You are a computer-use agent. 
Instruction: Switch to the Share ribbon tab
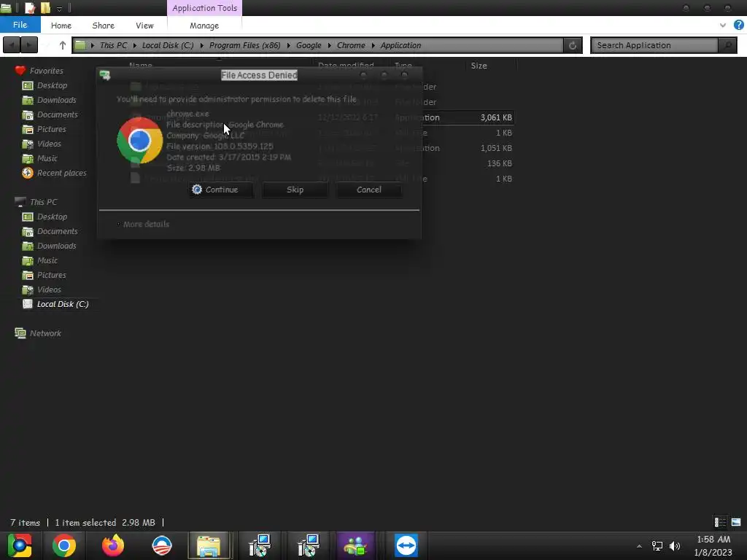click(104, 26)
